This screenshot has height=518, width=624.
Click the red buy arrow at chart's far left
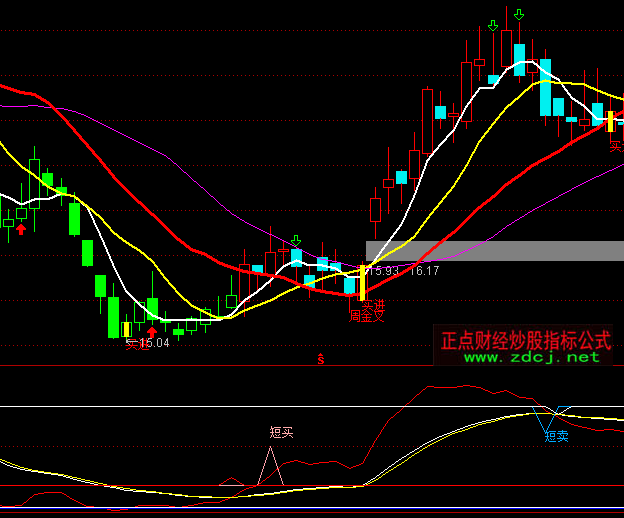[x=20, y=230]
